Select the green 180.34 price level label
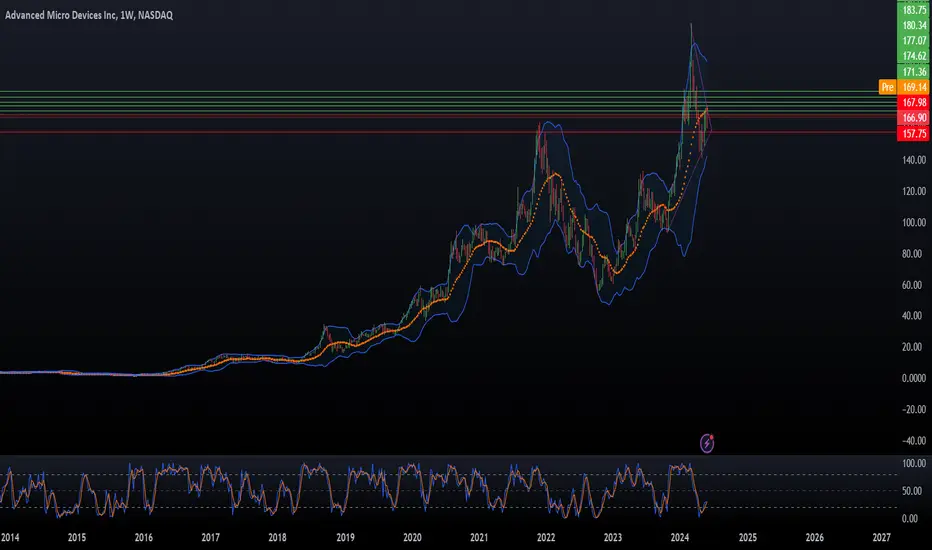The width and height of the screenshot is (932, 550). pos(914,26)
